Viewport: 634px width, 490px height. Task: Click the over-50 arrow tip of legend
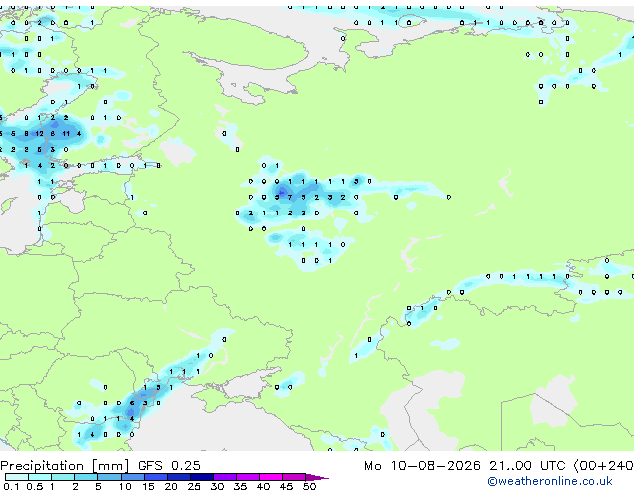(317, 477)
